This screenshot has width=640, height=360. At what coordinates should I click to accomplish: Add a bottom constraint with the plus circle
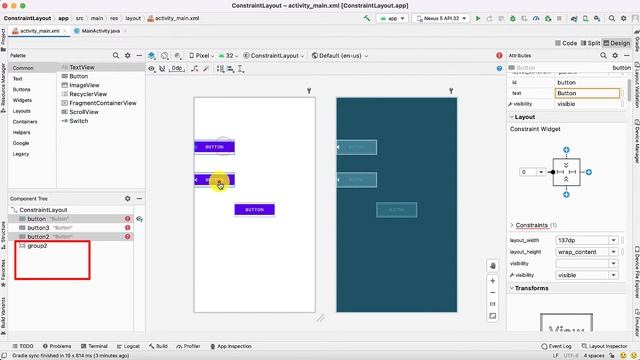(x=566, y=195)
